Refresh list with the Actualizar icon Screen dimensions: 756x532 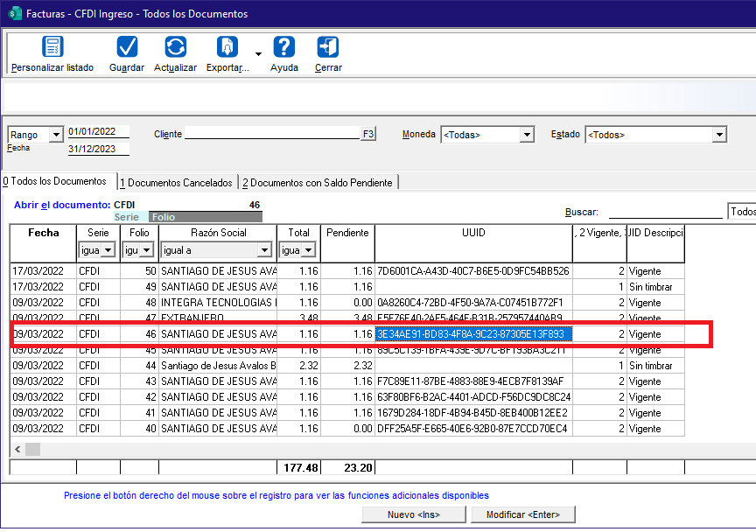[175, 47]
